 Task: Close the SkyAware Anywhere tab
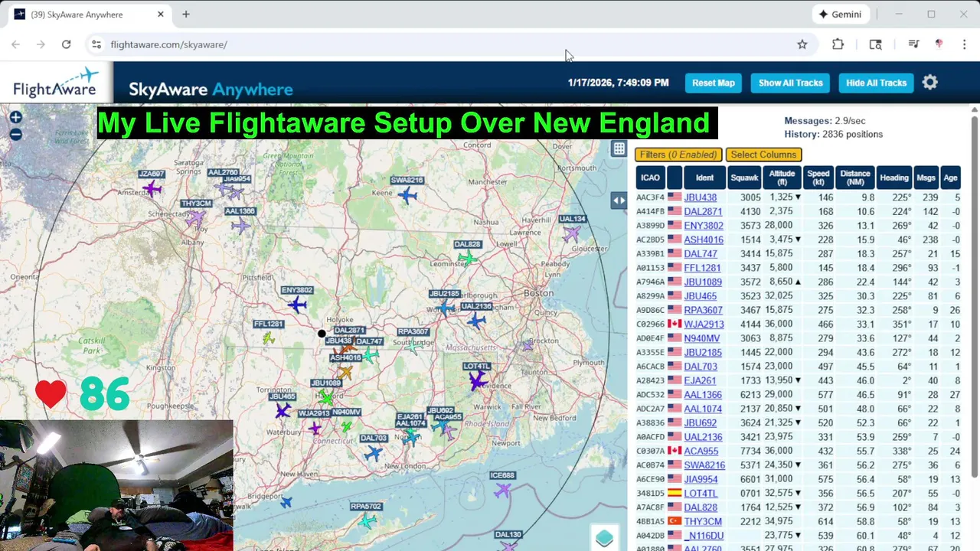tap(161, 15)
